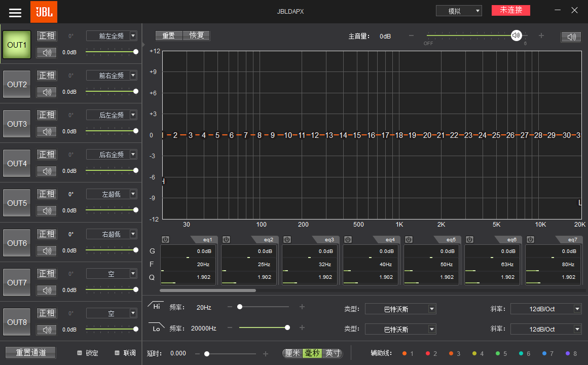Viewport: 588px width, 365px height.
Task: Click the 重置 reset button
Action: [x=169, y=35]
